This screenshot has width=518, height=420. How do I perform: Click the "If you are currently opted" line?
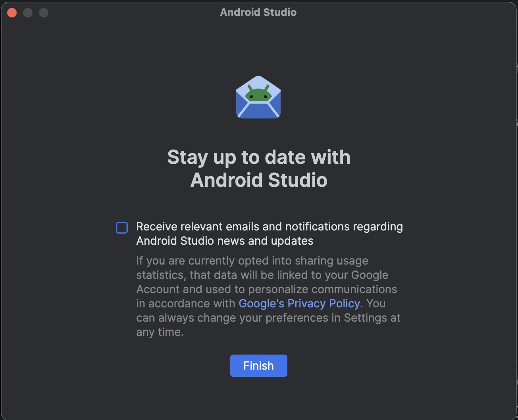[252, 261]
